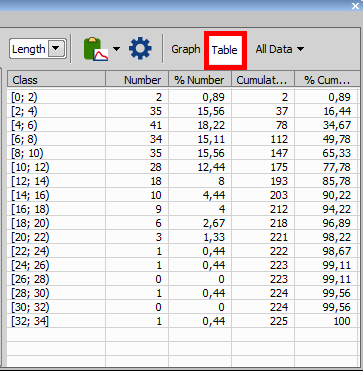The image size is (363, 371).
Task: Select the [0; 2) class row
Action: point(183,97)
